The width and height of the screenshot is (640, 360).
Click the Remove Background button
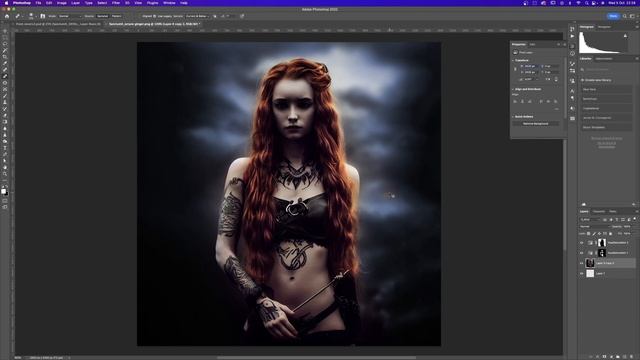click(536, 124)
